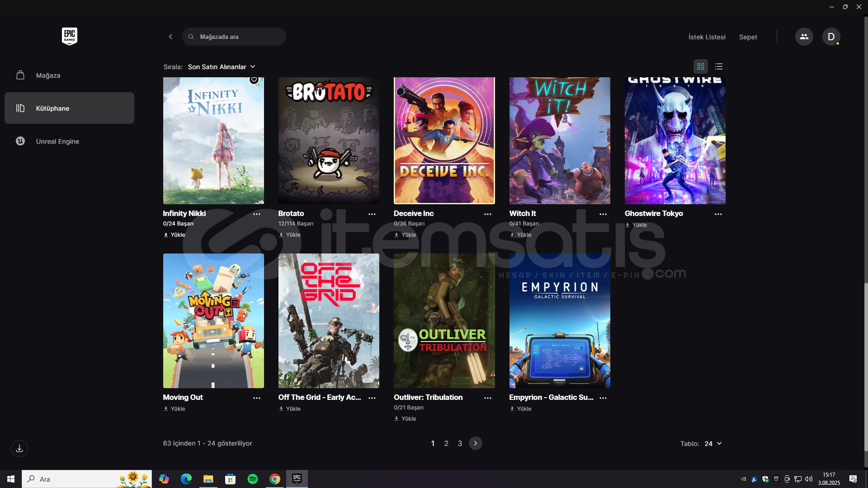Image resolution: width=868 pixels, height=488 pixels.
Task: Open Infinity Nikki cover art
Action: [x=213, y=141]
